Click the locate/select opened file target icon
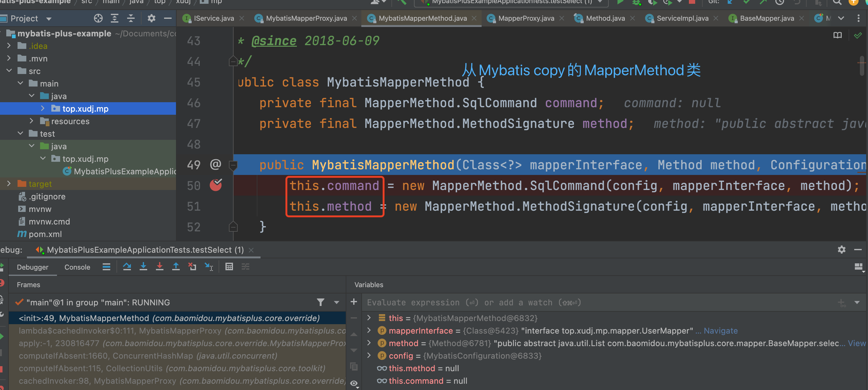Screen dimensions: 868x390 click(98, 18)
